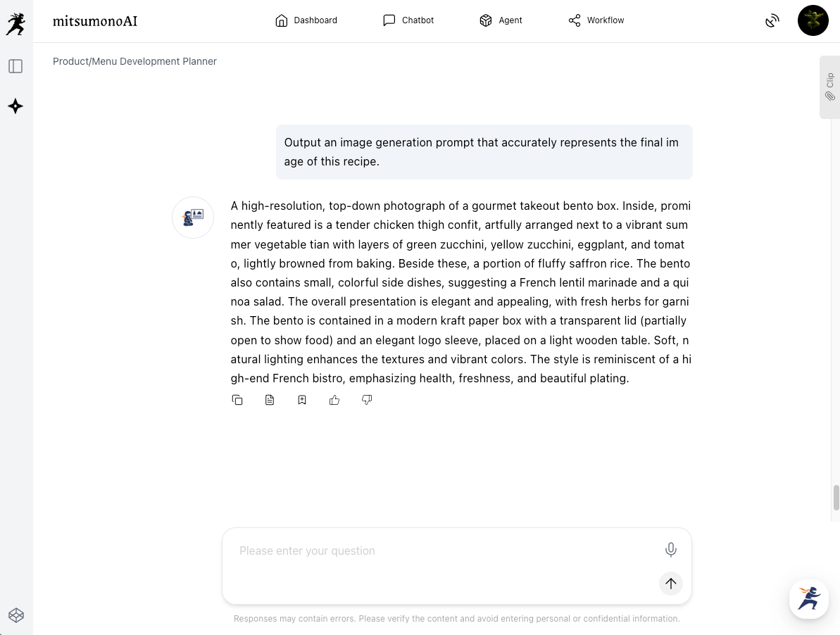Viewport: 840px width, 635px height.
Task: Click the document icon below the response
Action: tap(270, 400)
